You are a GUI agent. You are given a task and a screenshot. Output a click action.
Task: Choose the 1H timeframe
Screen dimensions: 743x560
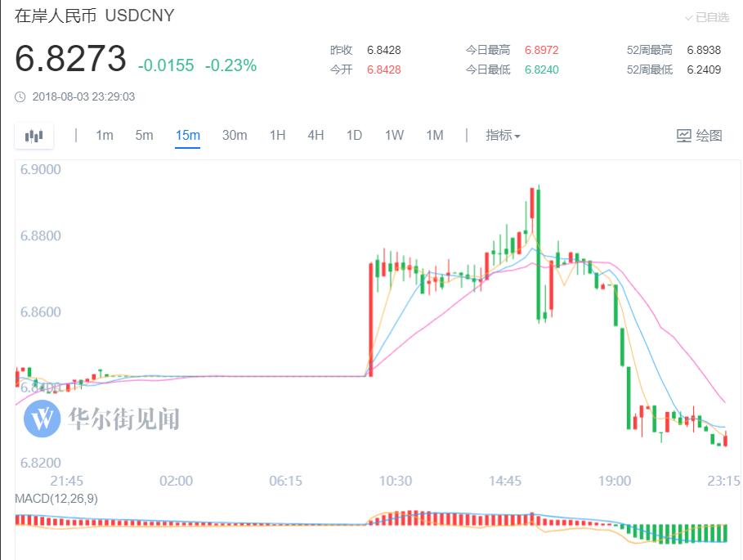pyautogui.click(x=278, y=135)
